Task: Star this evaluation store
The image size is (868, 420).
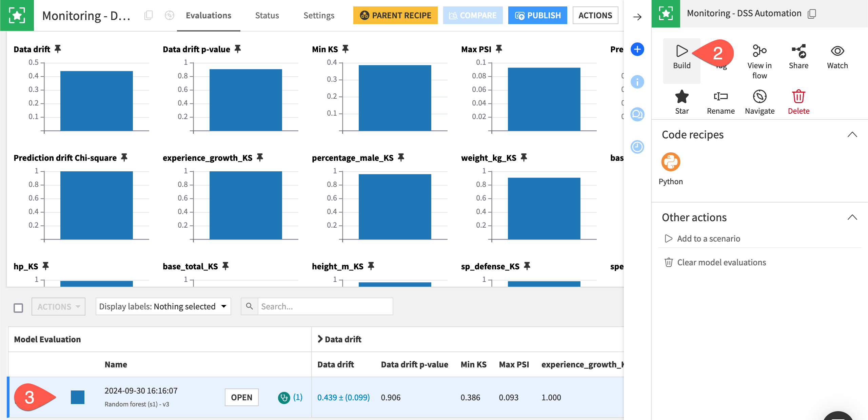Action: 682,97
